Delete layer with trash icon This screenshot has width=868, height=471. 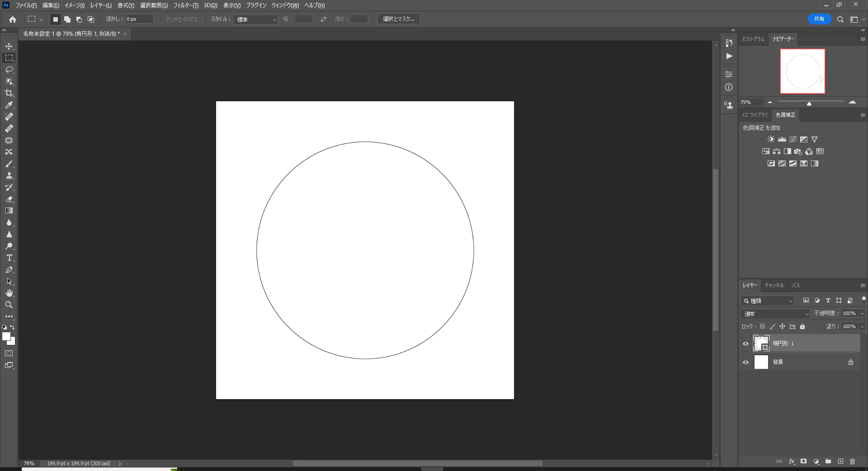click(852, 462)
